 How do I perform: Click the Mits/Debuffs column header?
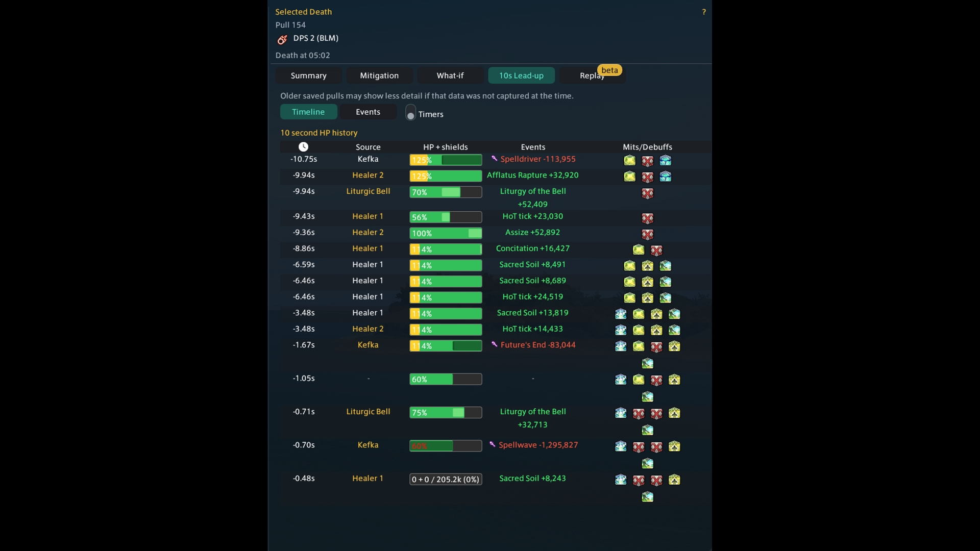click(647, 147)
